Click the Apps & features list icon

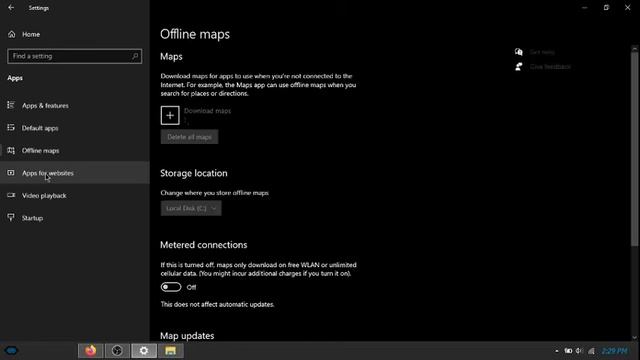click(11, 105)
